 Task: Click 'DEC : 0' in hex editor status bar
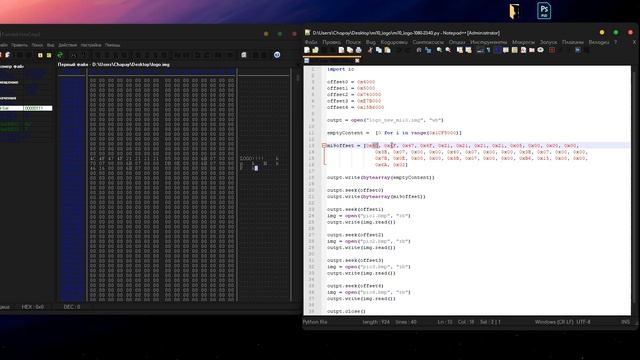click(x=71, y=307)
